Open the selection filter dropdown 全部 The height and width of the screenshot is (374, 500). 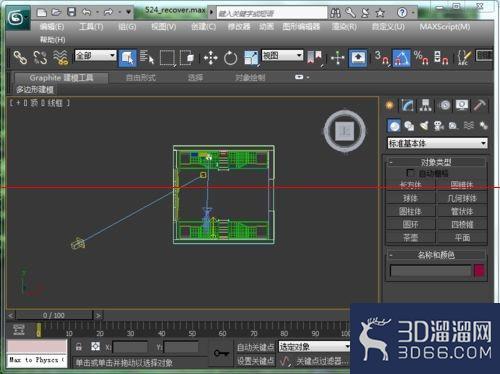point(96,55)
